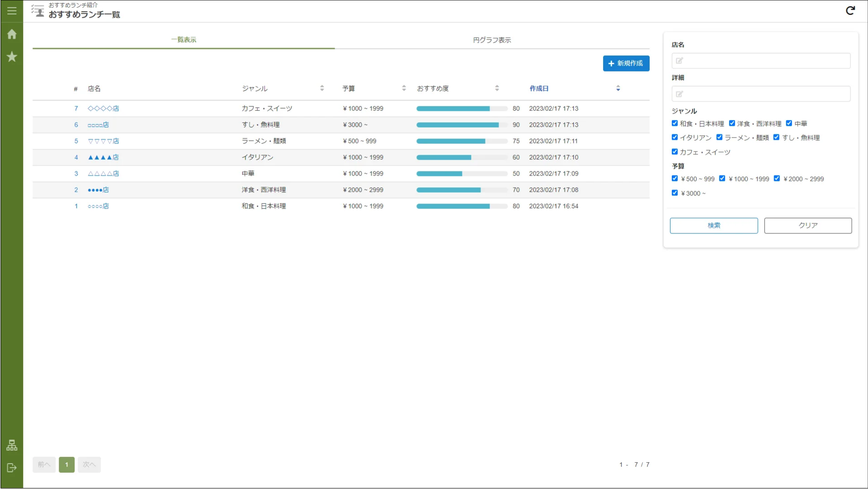Open the favorites star icon
This screenshot has height=489, width=868.
click(x=12, y=57)
